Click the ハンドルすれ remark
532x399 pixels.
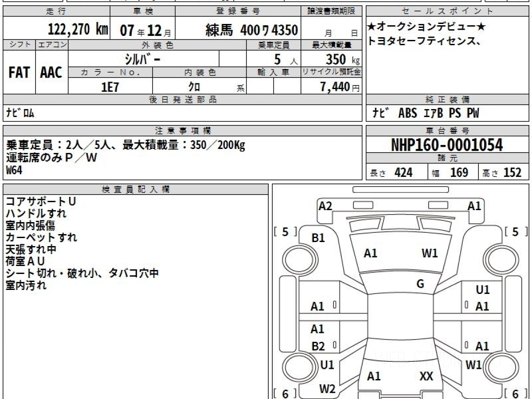36,213
